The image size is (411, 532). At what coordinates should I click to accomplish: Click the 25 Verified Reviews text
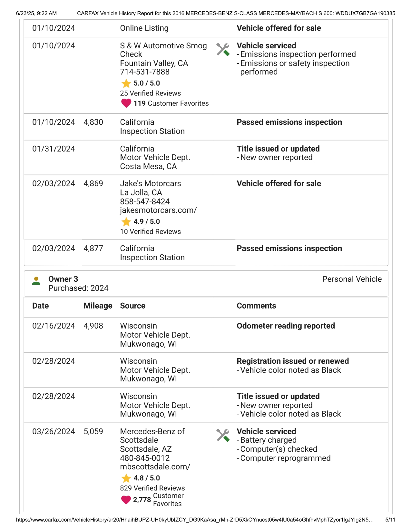(150, 93)
